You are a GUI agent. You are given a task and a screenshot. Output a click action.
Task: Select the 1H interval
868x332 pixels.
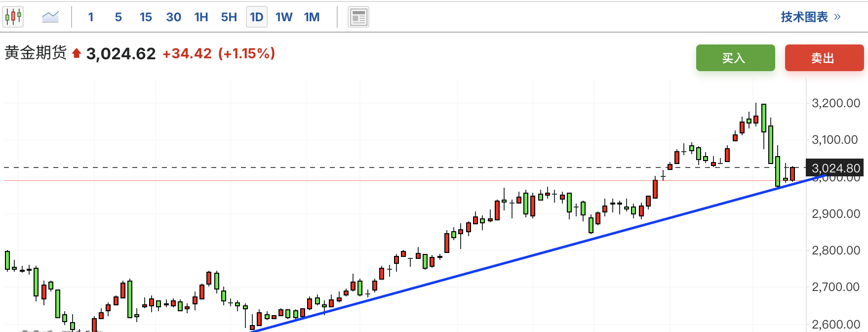click(x=201, y=17)
